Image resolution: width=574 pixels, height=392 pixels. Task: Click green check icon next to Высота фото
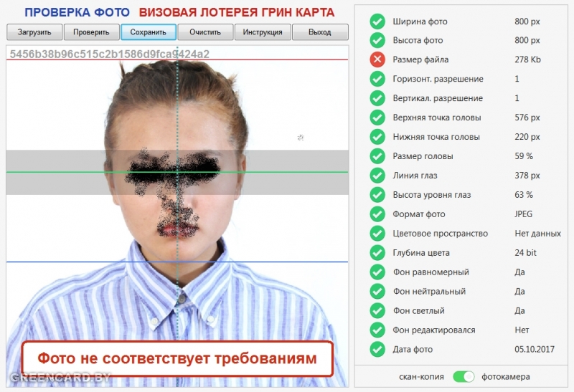pos(377,40)
